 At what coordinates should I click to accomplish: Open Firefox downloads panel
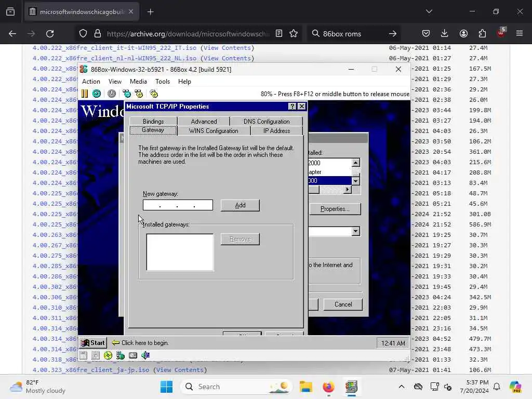point(445,34)
